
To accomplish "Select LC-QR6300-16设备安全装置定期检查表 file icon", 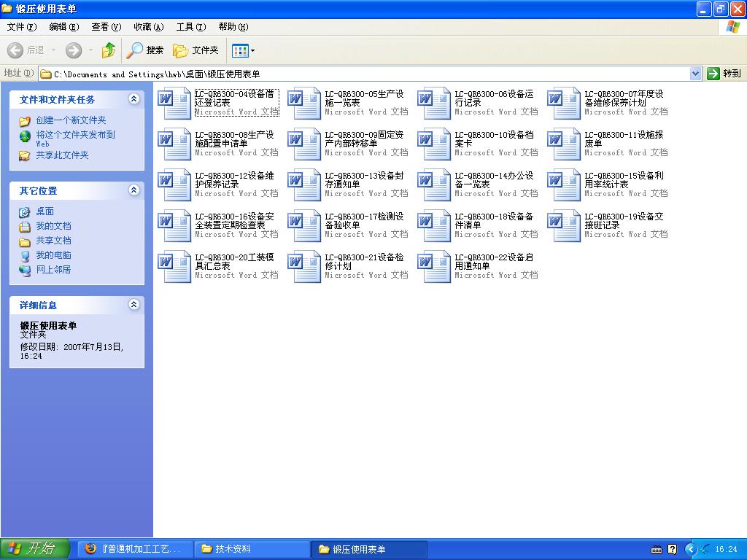I will tap(174, 226).
